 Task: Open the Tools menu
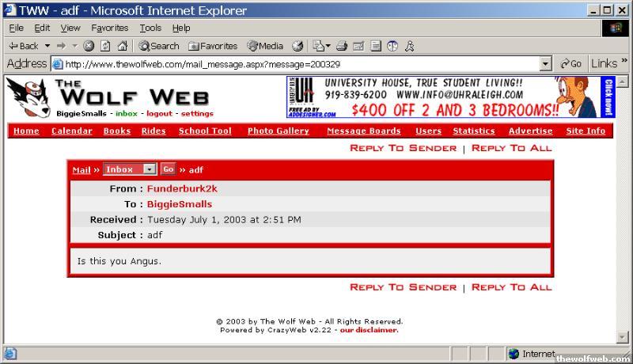click(150, 28)
